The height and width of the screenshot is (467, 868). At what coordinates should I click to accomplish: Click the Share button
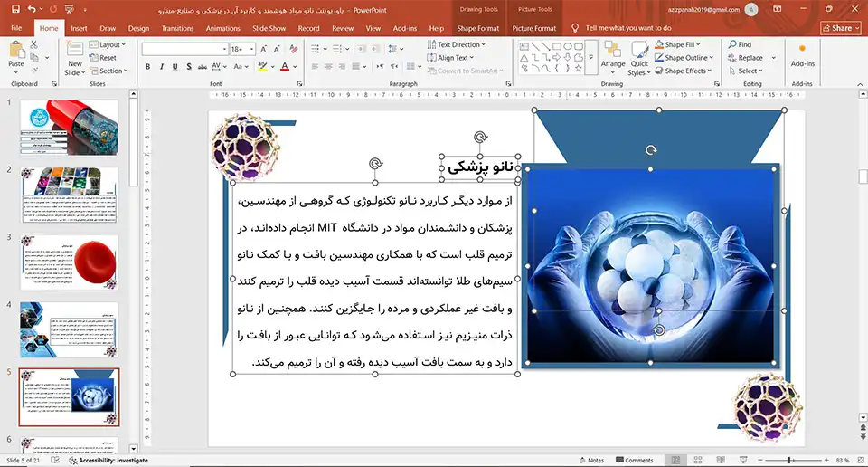point(841,28)
